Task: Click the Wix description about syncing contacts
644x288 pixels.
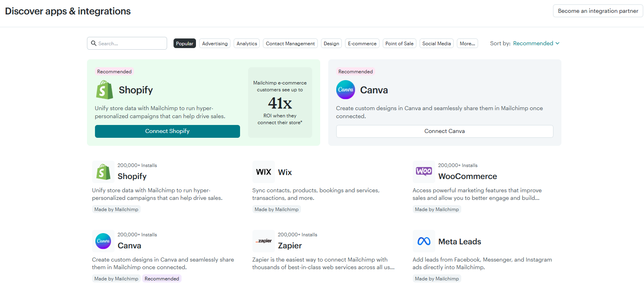Action: click(316, 194)
